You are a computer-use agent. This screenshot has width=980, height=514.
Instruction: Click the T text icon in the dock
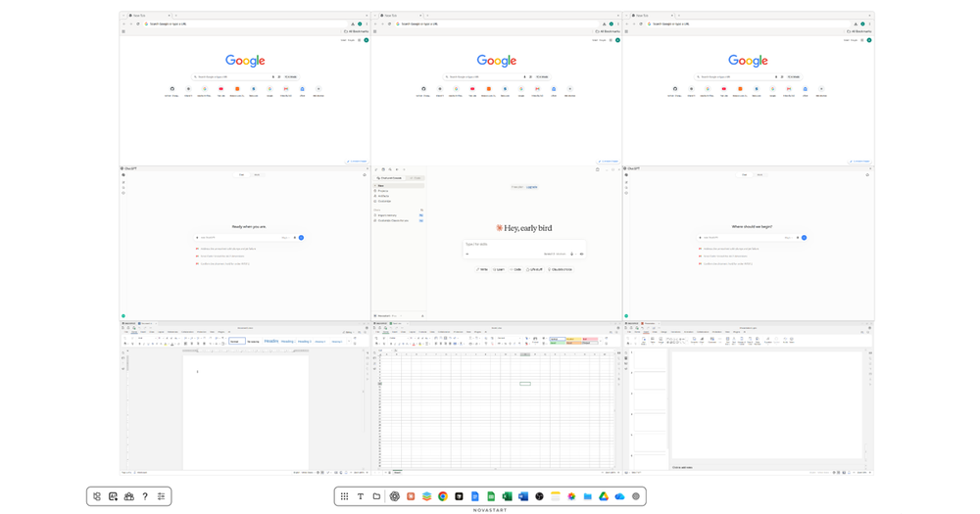[361, 496]
